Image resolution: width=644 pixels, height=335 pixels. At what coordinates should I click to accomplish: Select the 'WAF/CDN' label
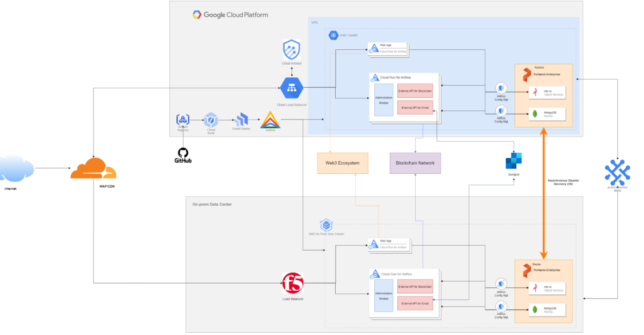(107, 186)
